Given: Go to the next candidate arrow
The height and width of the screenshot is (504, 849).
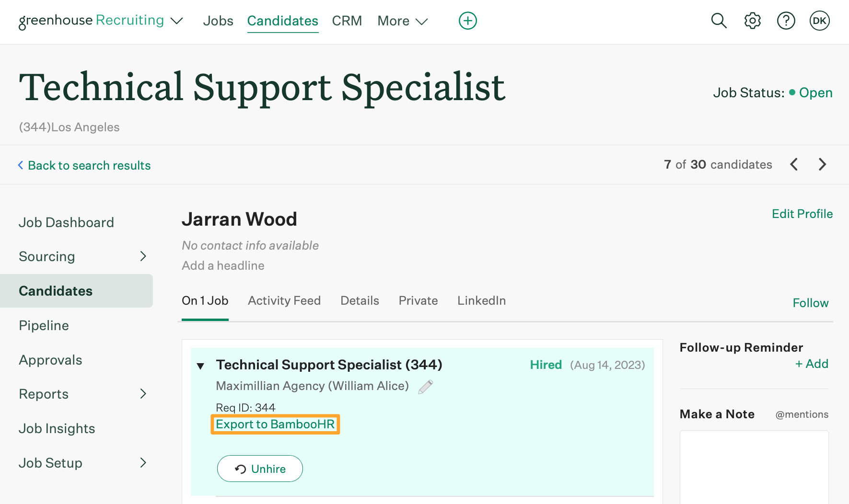Looking at the screenshot, I should pos(823,164).
